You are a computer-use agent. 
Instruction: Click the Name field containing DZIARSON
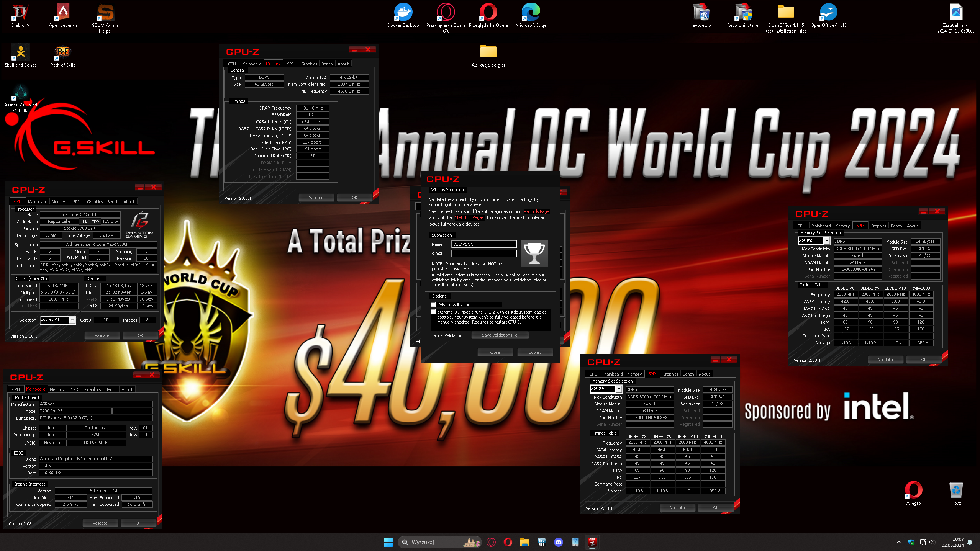484,244
